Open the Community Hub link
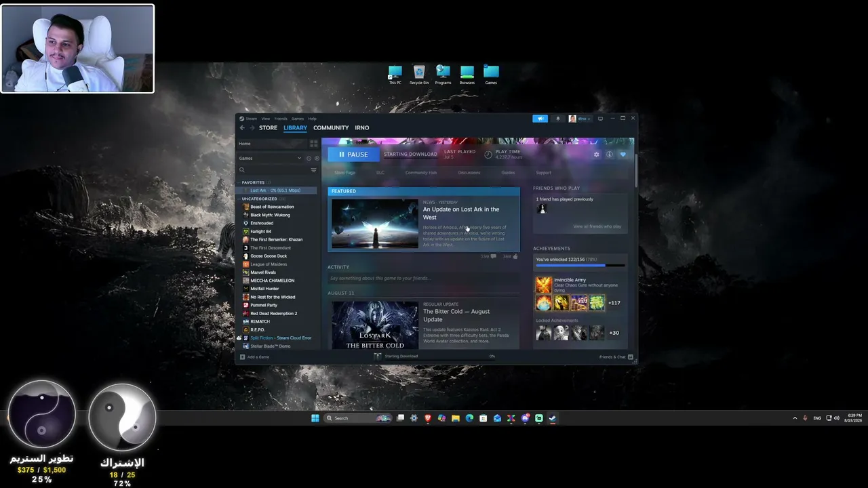This screenshot has width=868, height=488. click(x=421, y=173)
